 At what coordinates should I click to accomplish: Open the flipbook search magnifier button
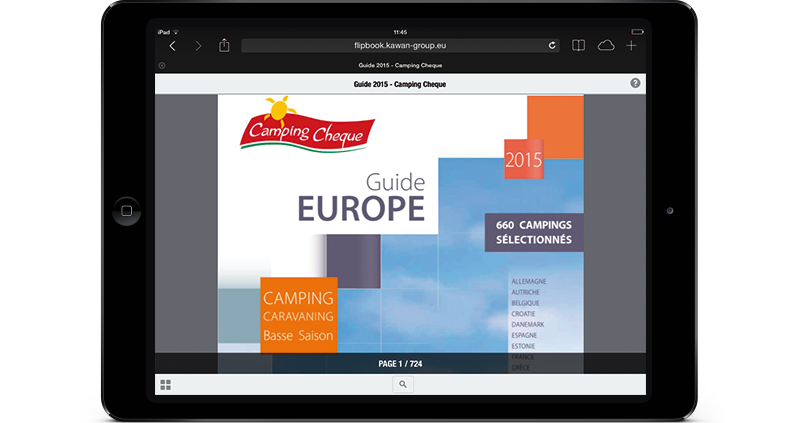point(403,384)
